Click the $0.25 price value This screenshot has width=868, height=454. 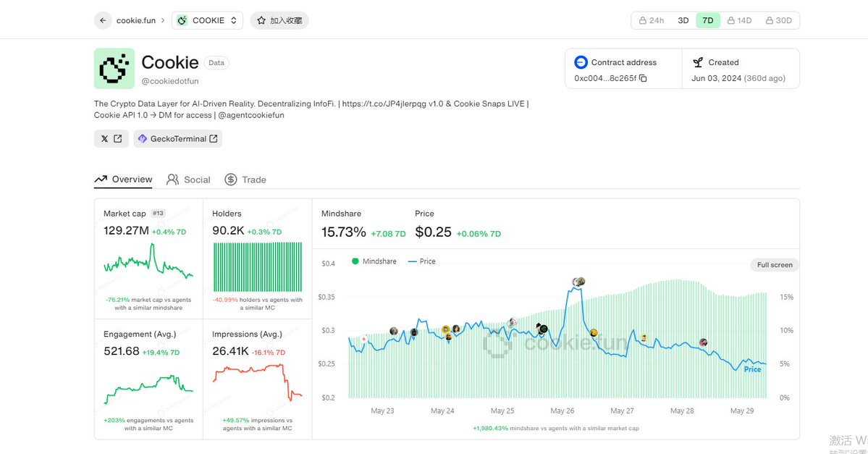pyautogui.click(x=433, y=232)
